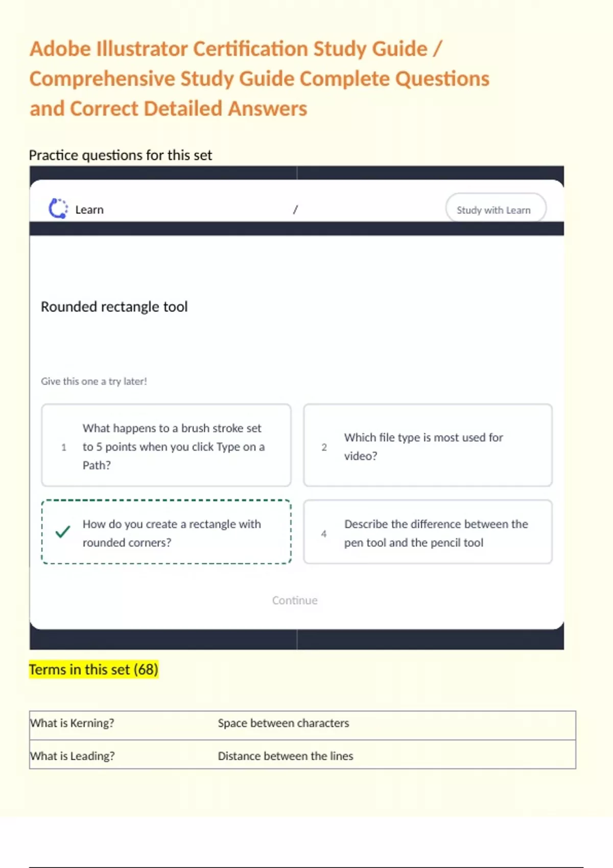The width and height of the screenshot is (613, 868).
Task: Click the Rounded rectangle tool prompt text
Action: (x=114, y=307)
